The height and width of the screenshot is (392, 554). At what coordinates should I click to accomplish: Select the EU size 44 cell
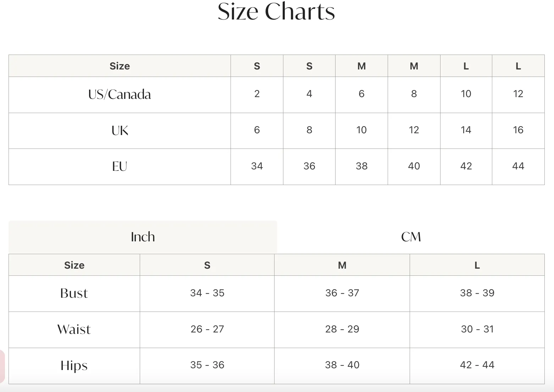[518, 167]
